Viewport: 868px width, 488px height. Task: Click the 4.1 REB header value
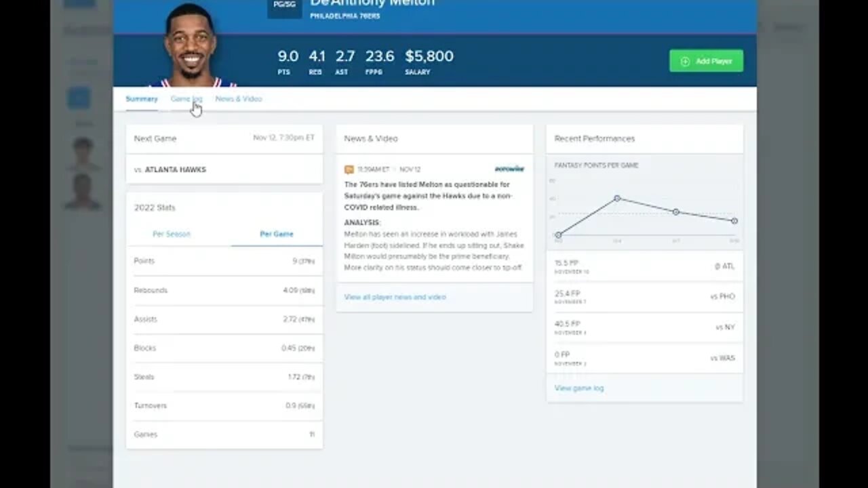point(317,56)
